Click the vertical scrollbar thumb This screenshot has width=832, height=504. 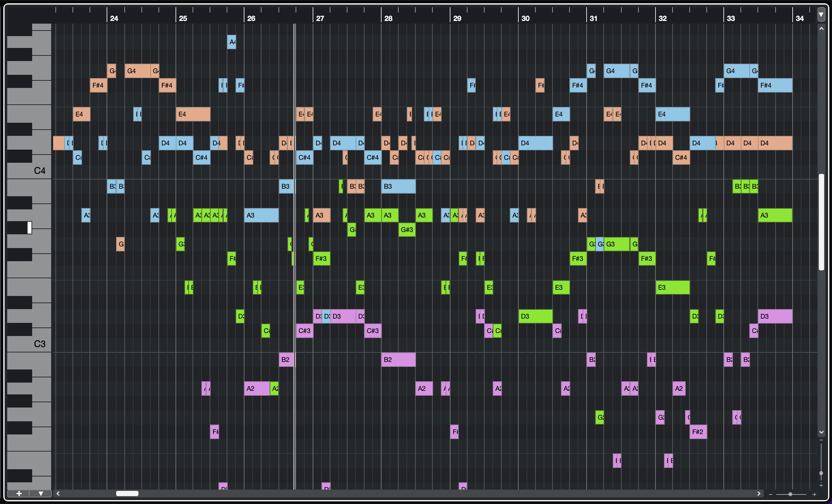[821, 222]
